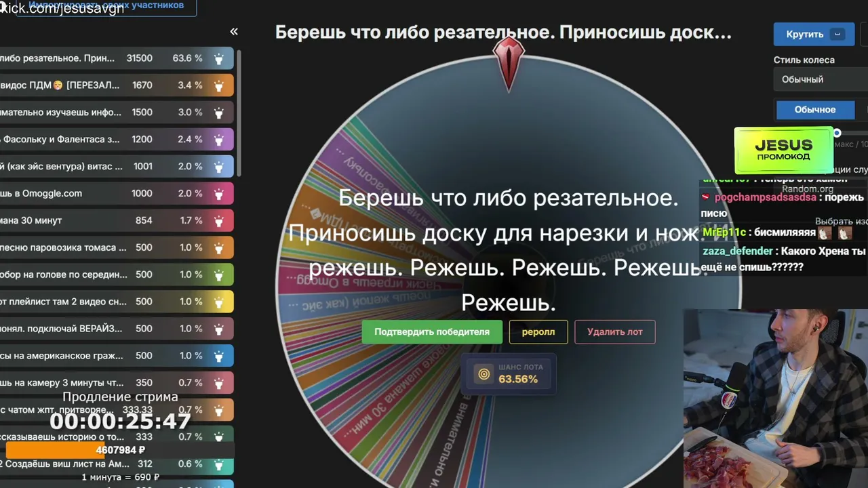Click the amount 1670 in the lot list

point(142,85)
